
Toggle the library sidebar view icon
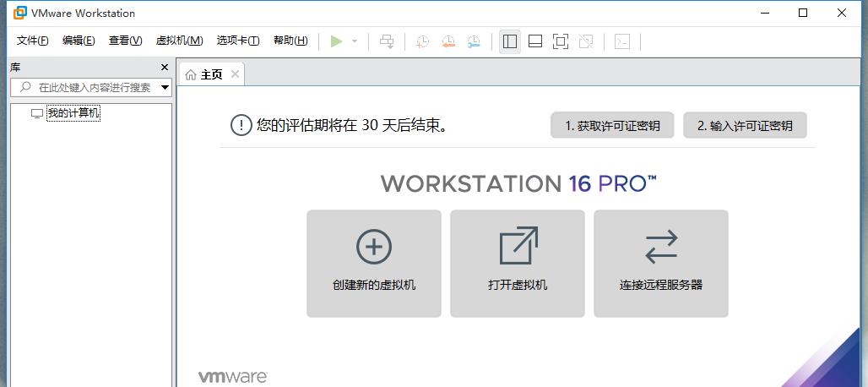tap(510, 41)
